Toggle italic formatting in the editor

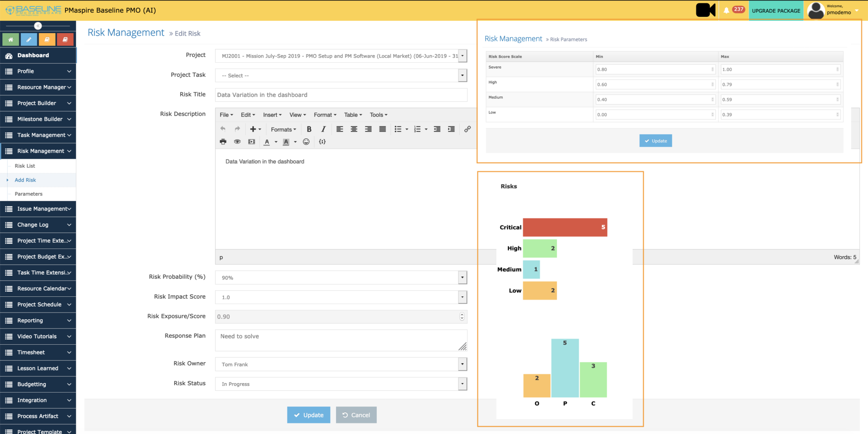tap(323, 129)
